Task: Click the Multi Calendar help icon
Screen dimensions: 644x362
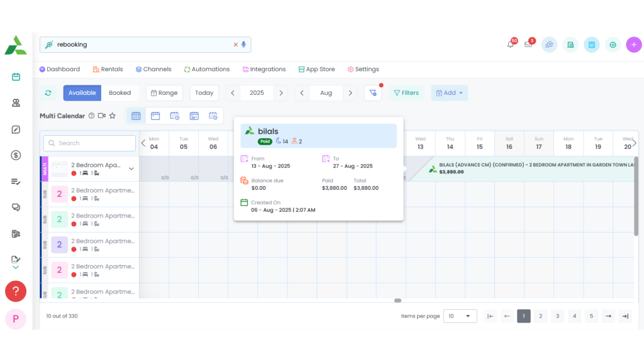Action: [92, 116]
